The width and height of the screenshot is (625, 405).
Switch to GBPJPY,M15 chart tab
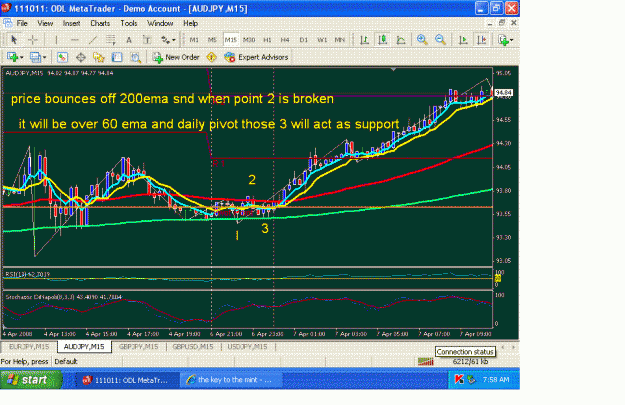pyautogui.click(x=138, y=347)
